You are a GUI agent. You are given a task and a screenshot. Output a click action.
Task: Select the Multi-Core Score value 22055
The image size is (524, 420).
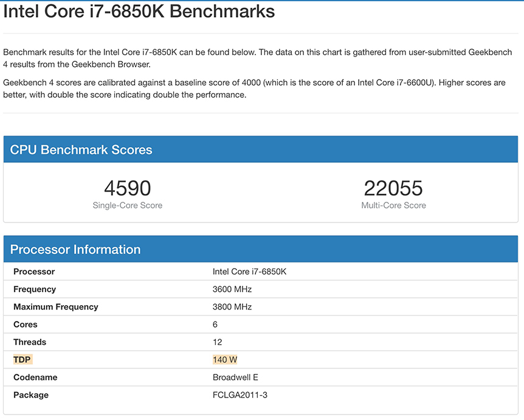coord(393,188)
